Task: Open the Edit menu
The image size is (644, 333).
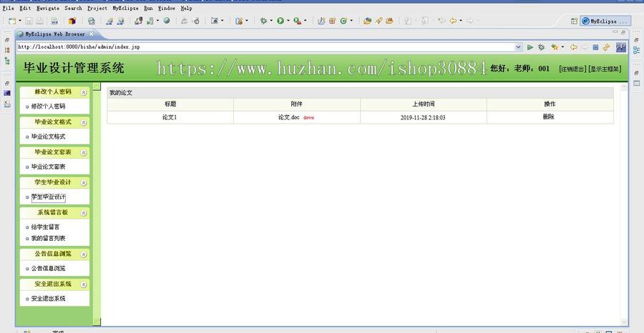Action: tap(25, 8)
